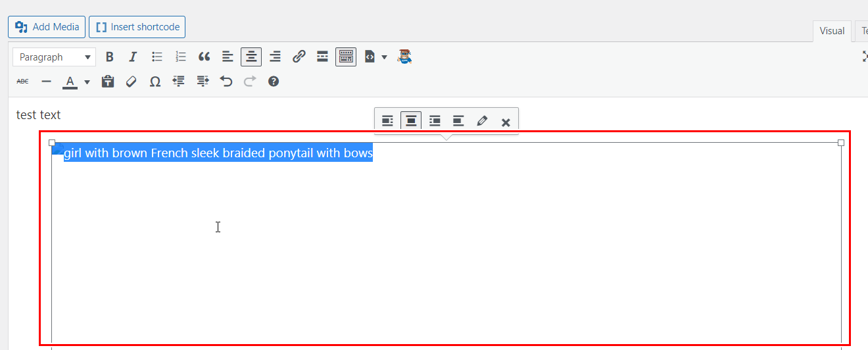The image size is (868, 350).
Task: Click the Add Media button
Action: (x=47, y=27)
